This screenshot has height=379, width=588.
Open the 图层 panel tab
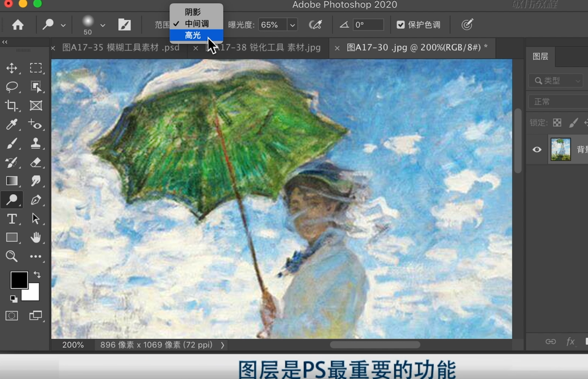point(540,56)
